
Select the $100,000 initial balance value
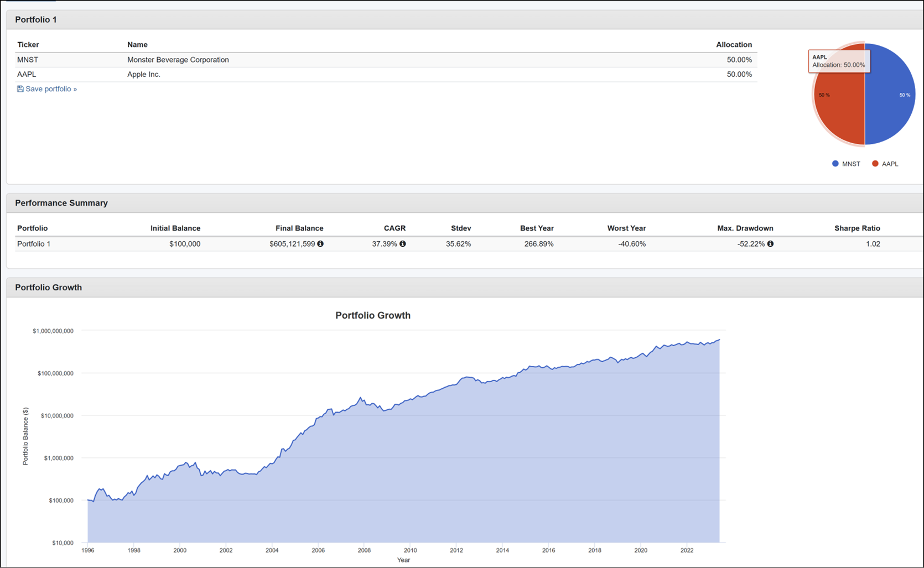(185, 244)
